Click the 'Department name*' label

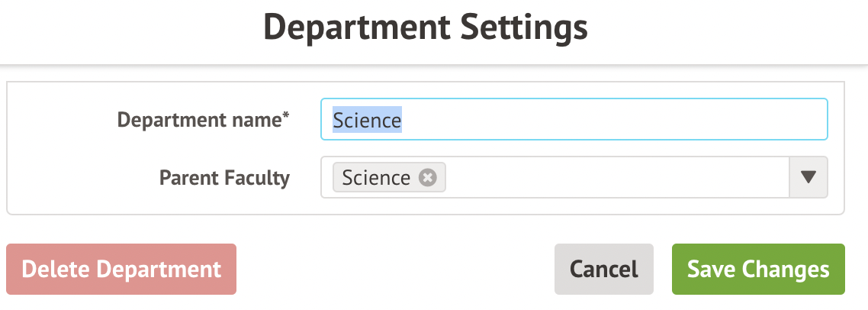(202, 120)
